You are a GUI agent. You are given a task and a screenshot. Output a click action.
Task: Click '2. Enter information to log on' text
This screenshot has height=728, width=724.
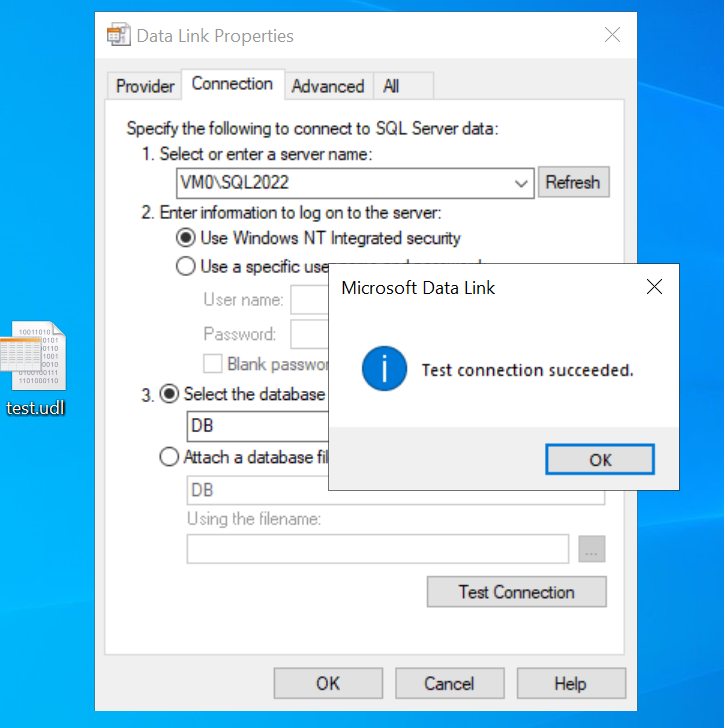coord(291,213)
